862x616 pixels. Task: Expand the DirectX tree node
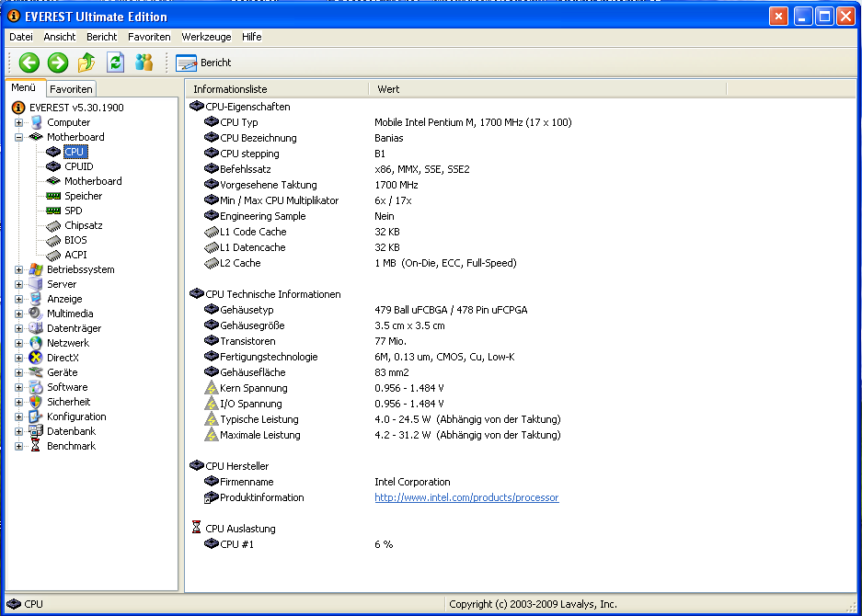pyautogui.click(x=18, y=359)
